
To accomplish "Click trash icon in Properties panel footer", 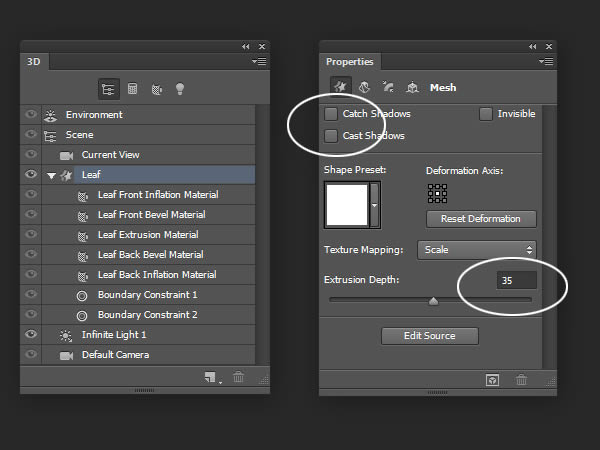I will click(x=521, y=380).
